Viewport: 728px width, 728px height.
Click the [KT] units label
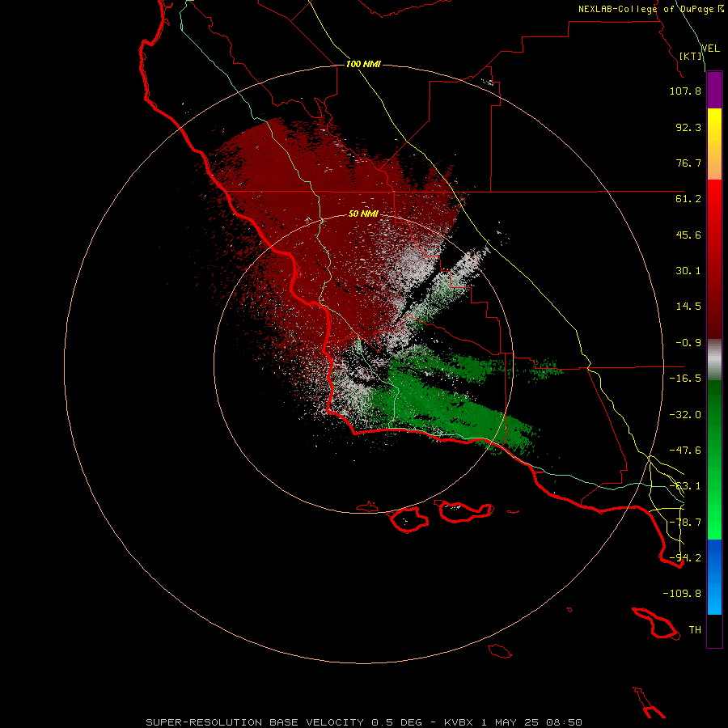click(691, 56)
